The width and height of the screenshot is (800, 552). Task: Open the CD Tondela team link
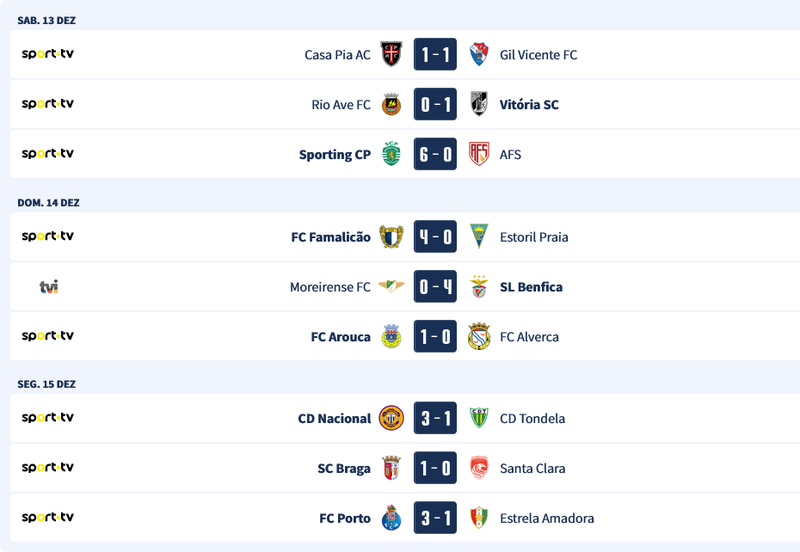532,418
